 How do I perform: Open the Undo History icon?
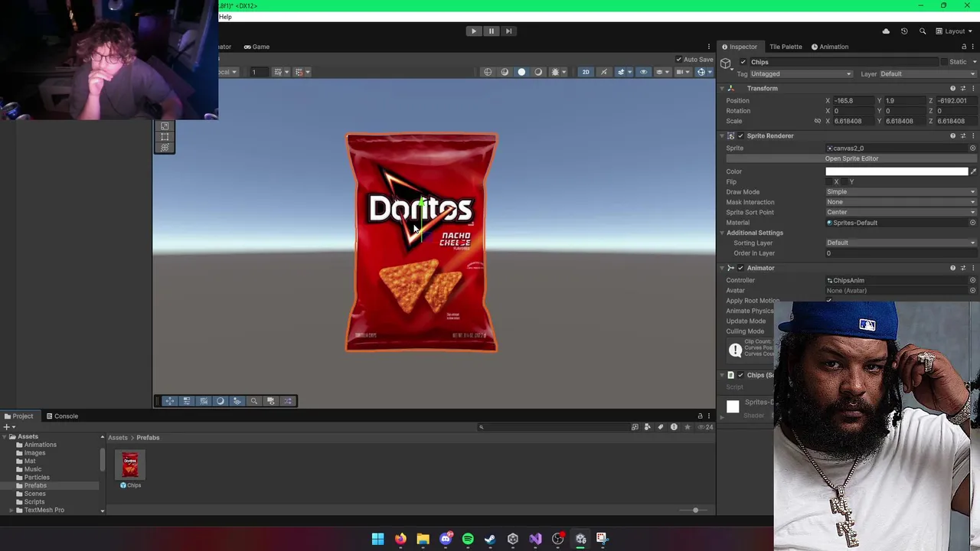click(x=904, y=31)
